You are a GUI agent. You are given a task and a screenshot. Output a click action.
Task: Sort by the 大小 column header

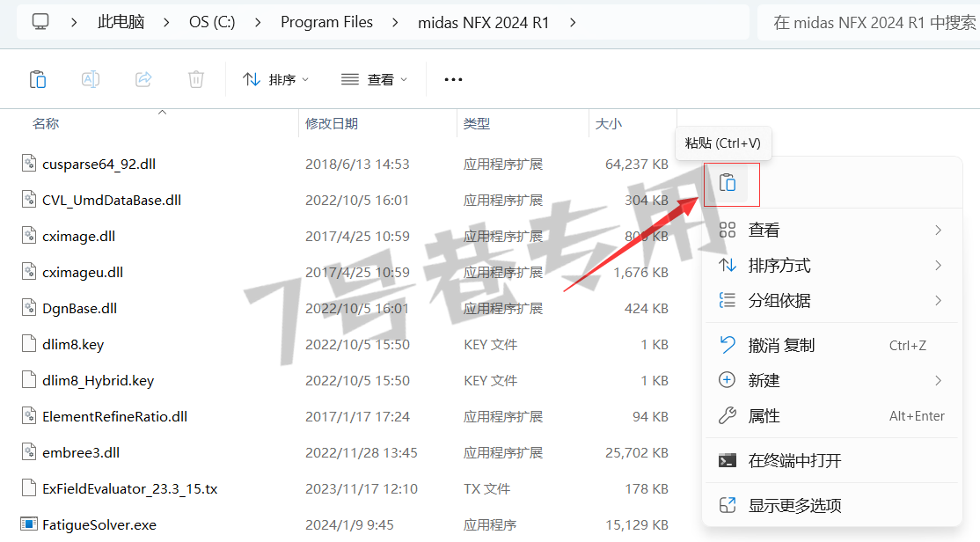(608, 124)
